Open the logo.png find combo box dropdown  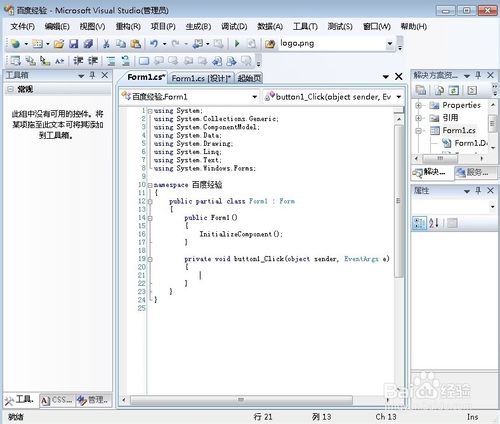389,44
